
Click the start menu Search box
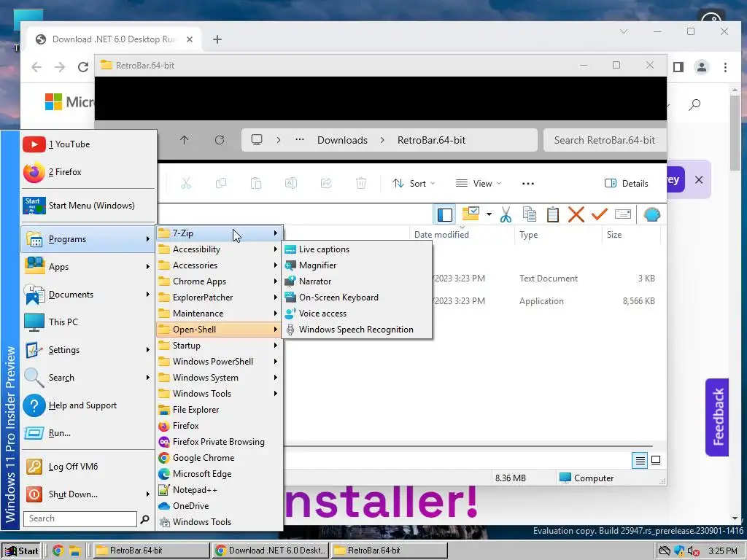pos(80,518)
